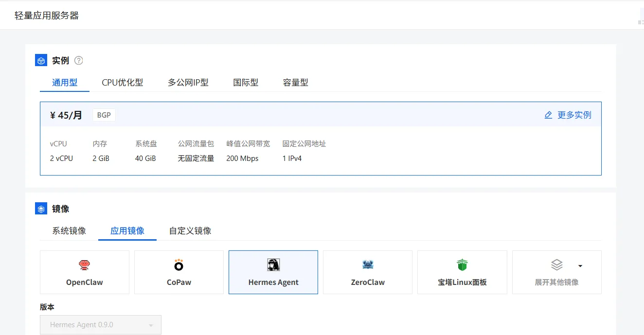Select the OpenClaw image card
Viewport: 644px width, 335px height.
[85, 272]
